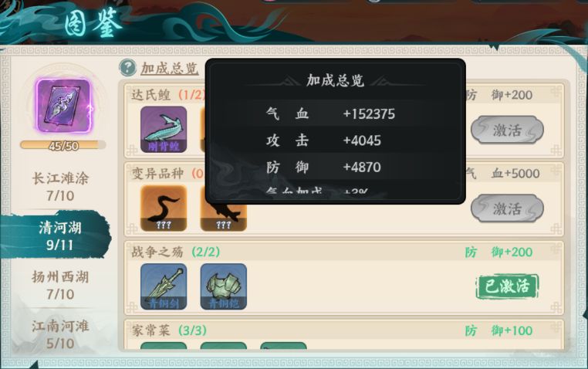
Task: Select the 刚背鲟 sturgeon fish icon
Action: 164,129
